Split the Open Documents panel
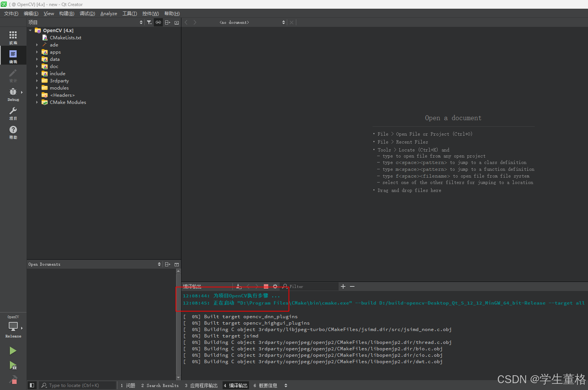 167,264
